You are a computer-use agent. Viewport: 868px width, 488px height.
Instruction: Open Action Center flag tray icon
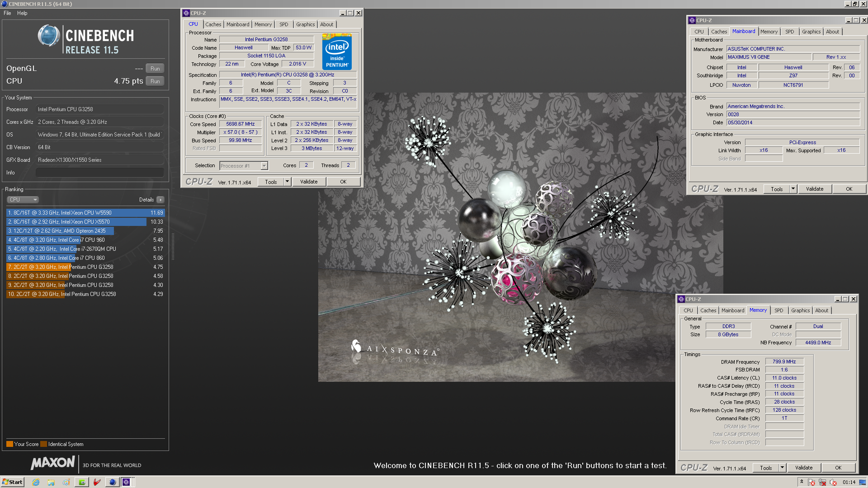811,482
